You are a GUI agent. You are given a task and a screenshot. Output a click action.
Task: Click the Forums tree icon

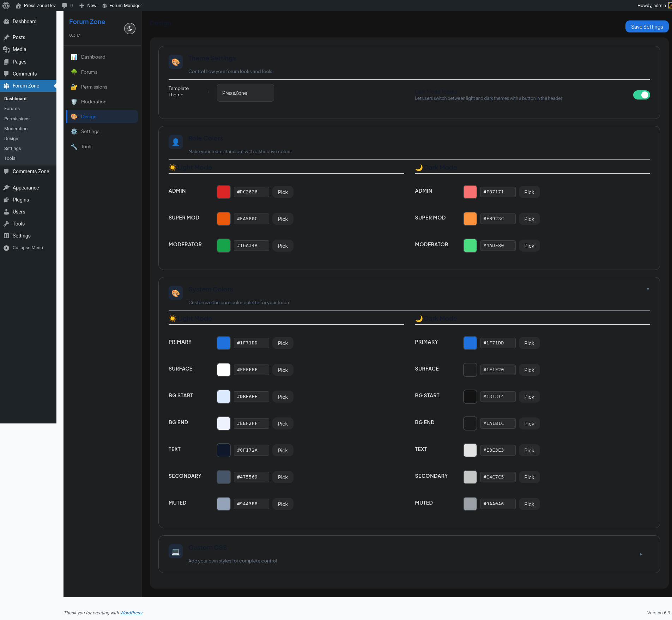tap(74, 72)
